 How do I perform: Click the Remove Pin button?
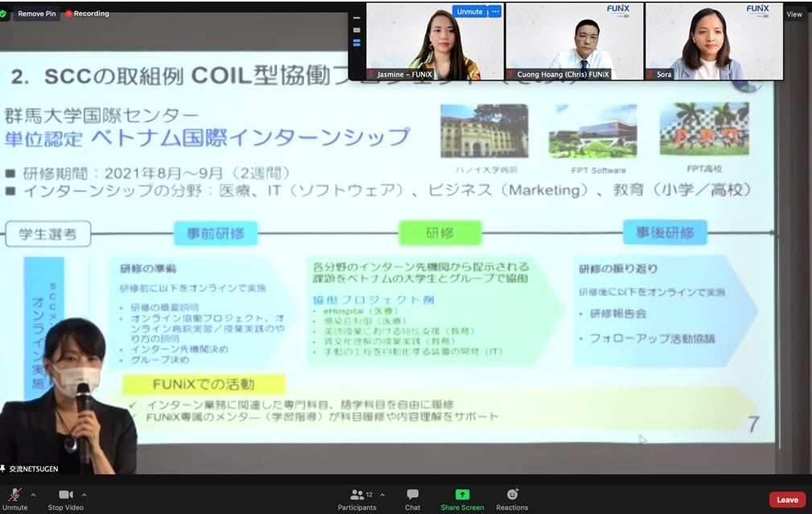37,14
